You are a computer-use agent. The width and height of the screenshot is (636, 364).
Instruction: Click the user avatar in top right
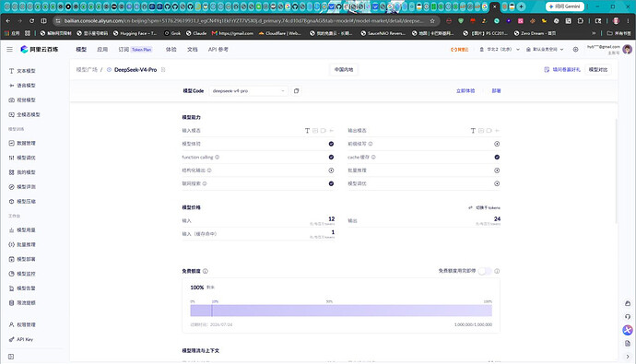[627, 50]
